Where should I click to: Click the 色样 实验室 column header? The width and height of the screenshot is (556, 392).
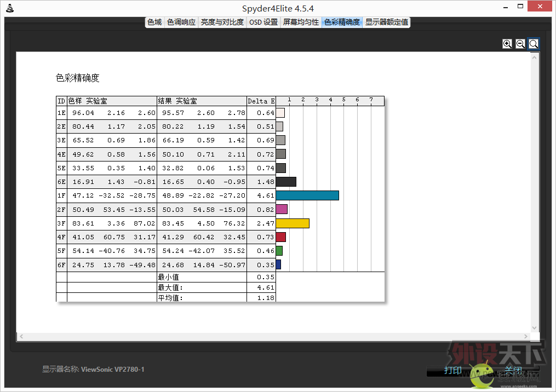pyautogui.click(x=112, y=101)
